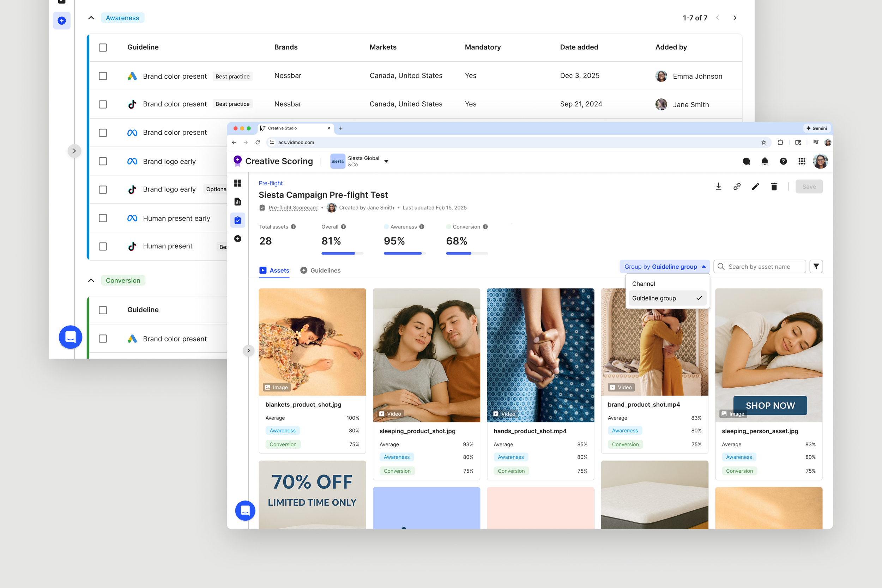Image resolution: width=882 pixels, height=588 pixels.
Task: Collapse the Awareness guideline group
Action: click(x=91, y=18)
